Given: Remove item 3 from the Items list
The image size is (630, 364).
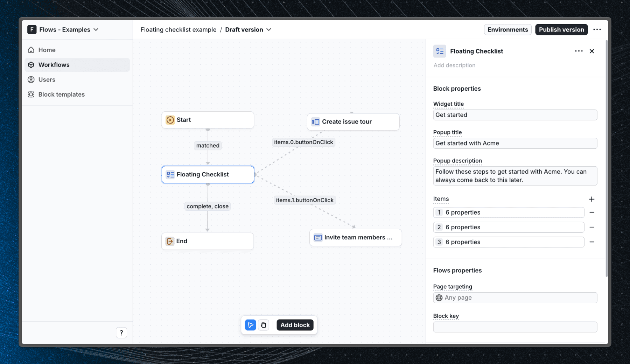Looking at the screenshot, I should (592, 242).
